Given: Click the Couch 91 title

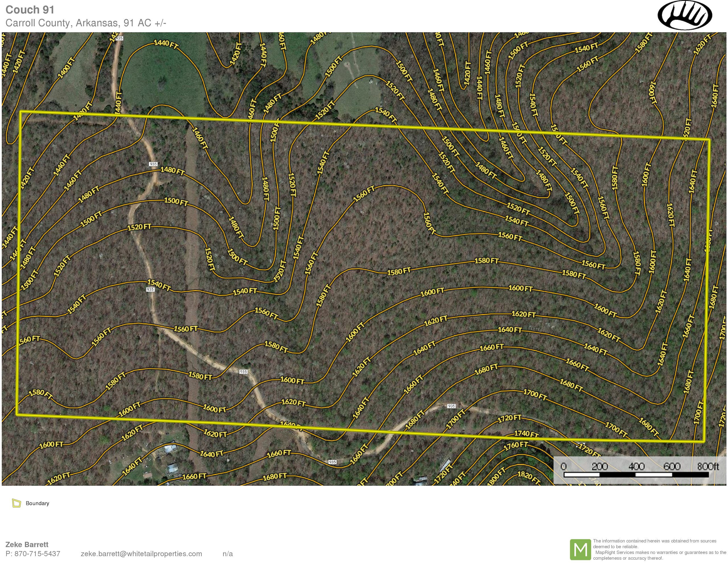Looking at the screenshot, I should [x=30, y=10].
